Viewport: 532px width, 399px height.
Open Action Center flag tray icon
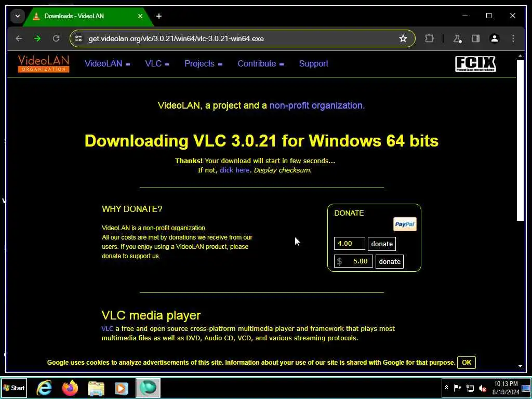tap(457, 388)
